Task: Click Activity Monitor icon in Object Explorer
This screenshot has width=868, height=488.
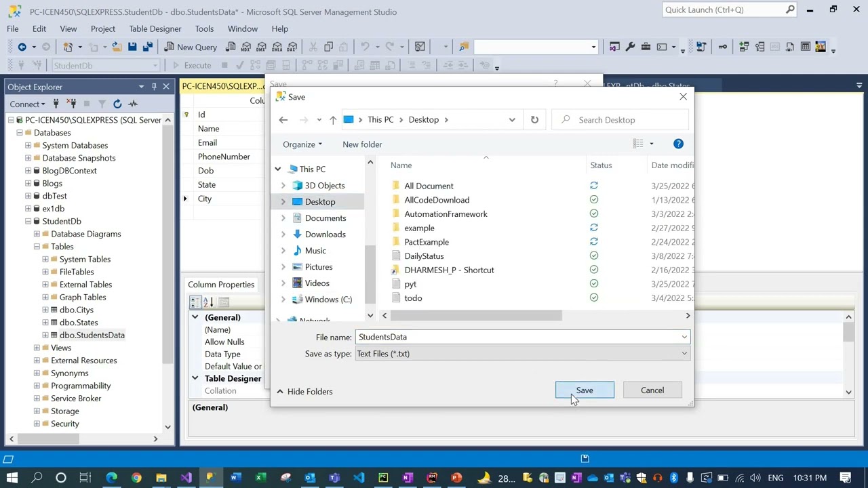Action: pyautogui.click(x=133, y=104)
